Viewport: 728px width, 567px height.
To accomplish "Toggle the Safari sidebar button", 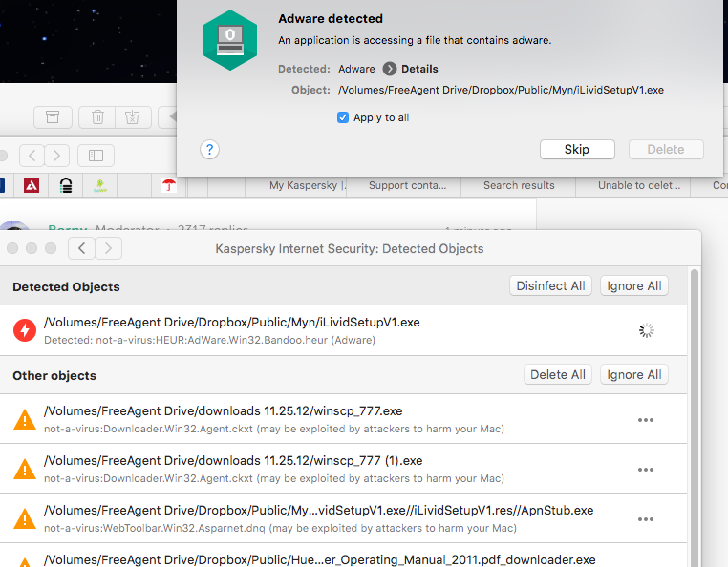I will [x=96, y=156].
